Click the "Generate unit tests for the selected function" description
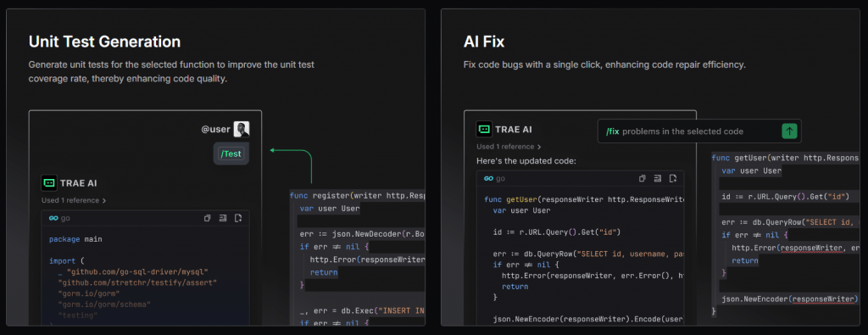 coord(171,71)
